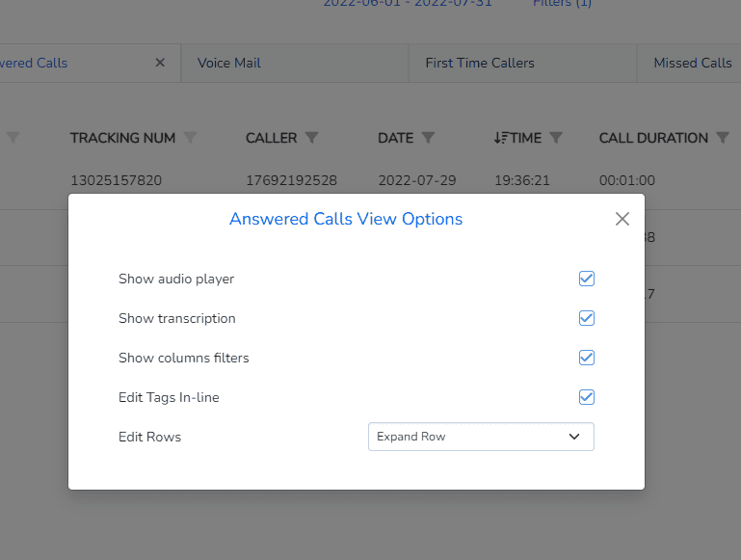Open the Filters (1) link
Viewport: 741px width, 560px height.
click(562, 3)
